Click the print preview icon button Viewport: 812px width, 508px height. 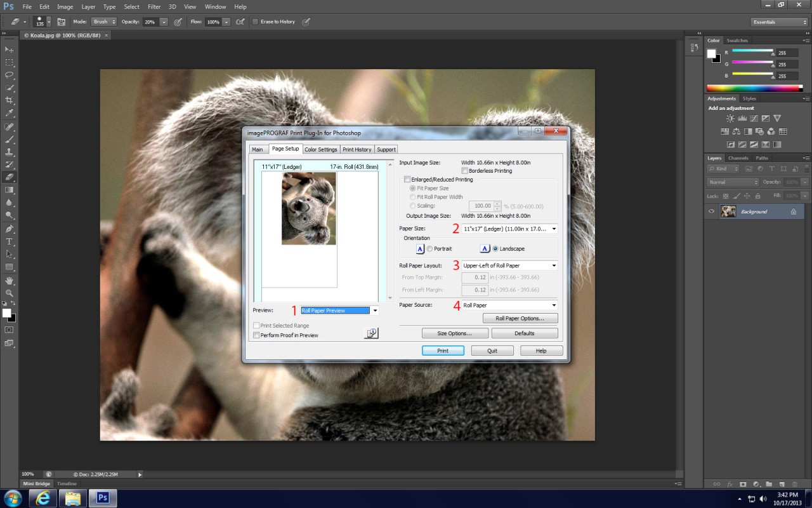point(371,333)
